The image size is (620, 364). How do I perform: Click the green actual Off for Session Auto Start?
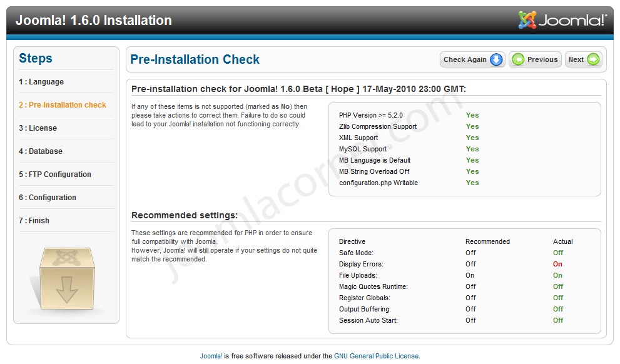coord(558,320)
